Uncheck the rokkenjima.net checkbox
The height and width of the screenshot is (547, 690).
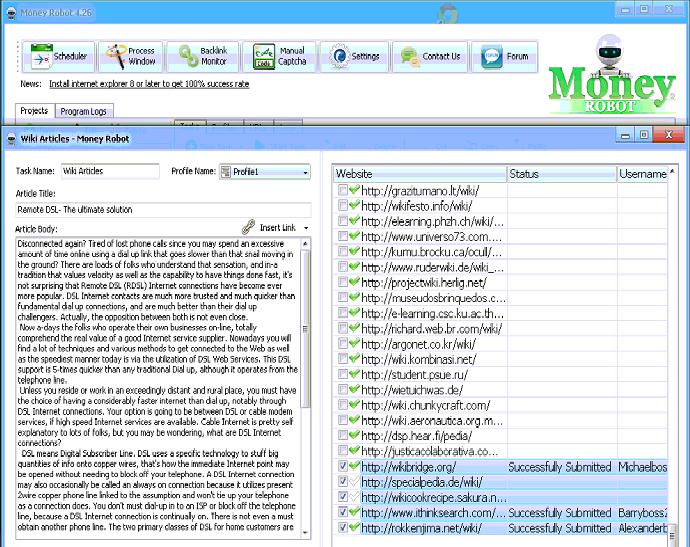coord(343,527)
